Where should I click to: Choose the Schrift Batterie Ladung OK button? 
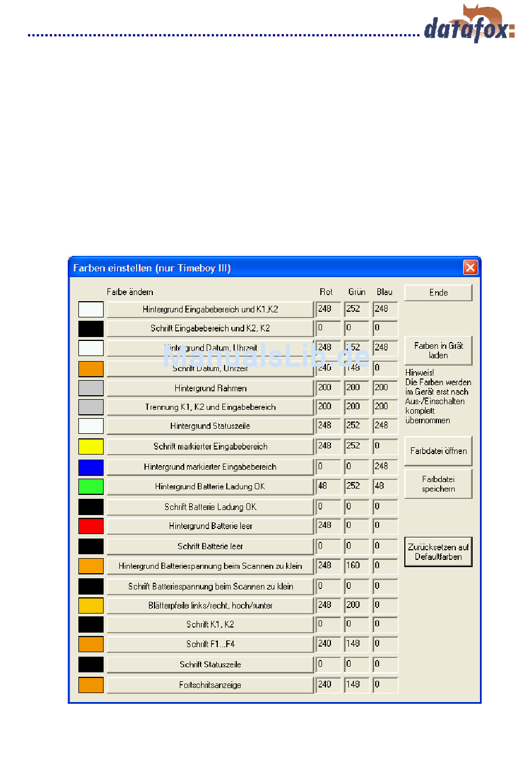(210, 507)
